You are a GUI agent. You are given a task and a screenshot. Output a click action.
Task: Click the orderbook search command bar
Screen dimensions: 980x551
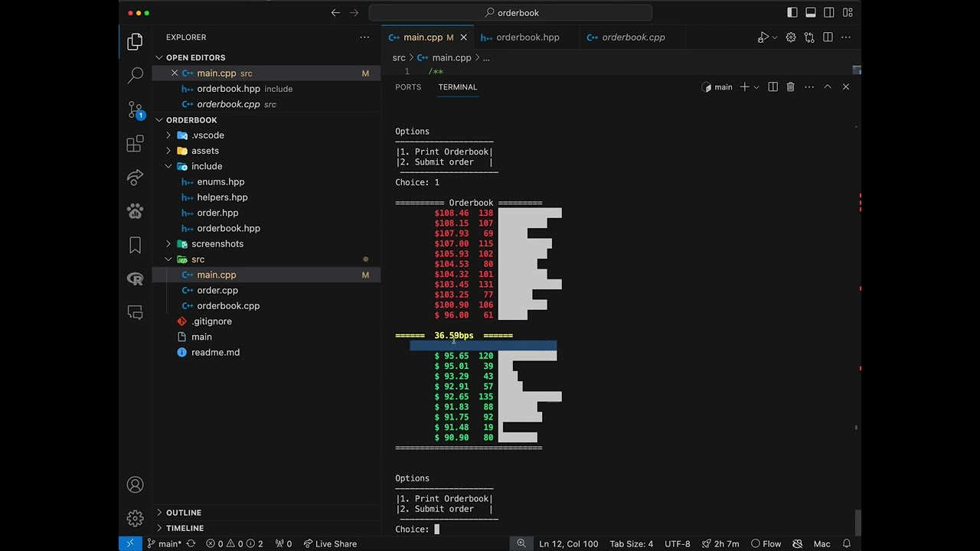coord(511,12)
